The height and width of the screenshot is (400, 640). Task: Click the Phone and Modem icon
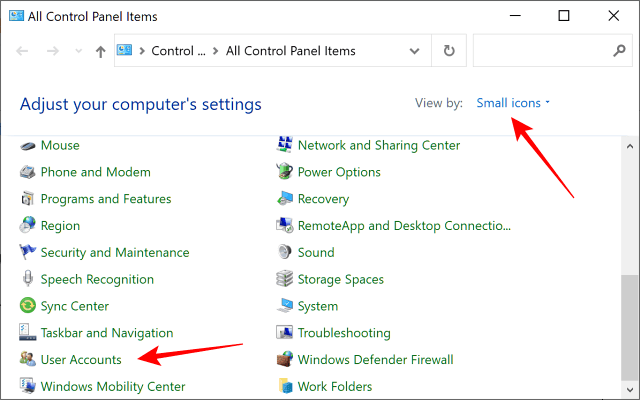tap(28, 172)
